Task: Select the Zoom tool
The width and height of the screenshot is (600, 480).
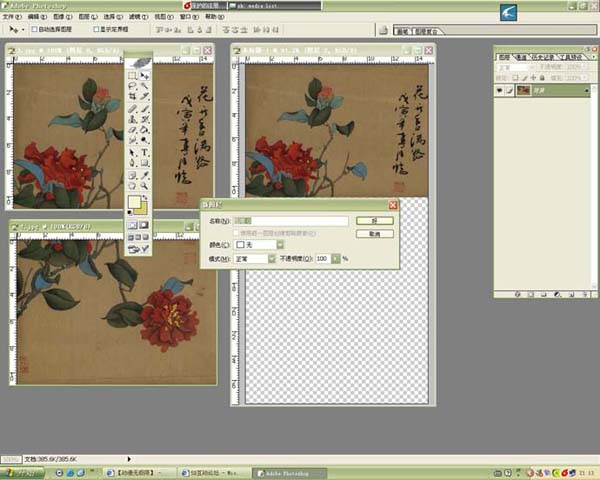Action: click(144, 186)
